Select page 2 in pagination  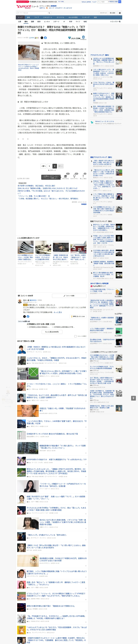pyautogui.click(x=55, y=166)
